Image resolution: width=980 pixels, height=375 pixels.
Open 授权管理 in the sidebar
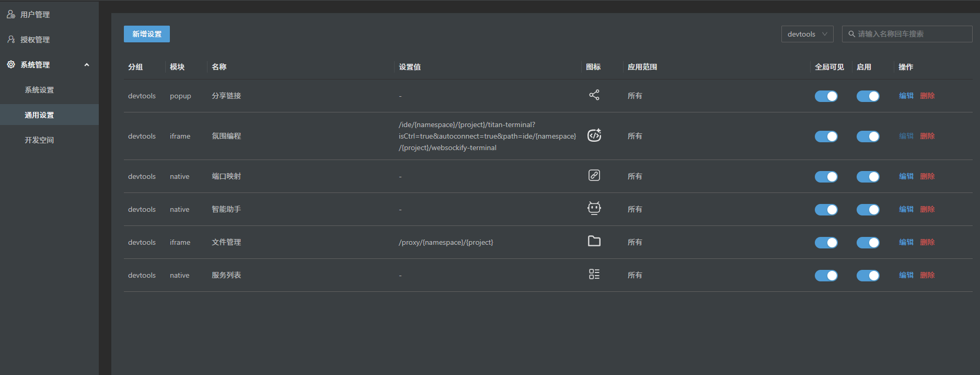[35, 40]
